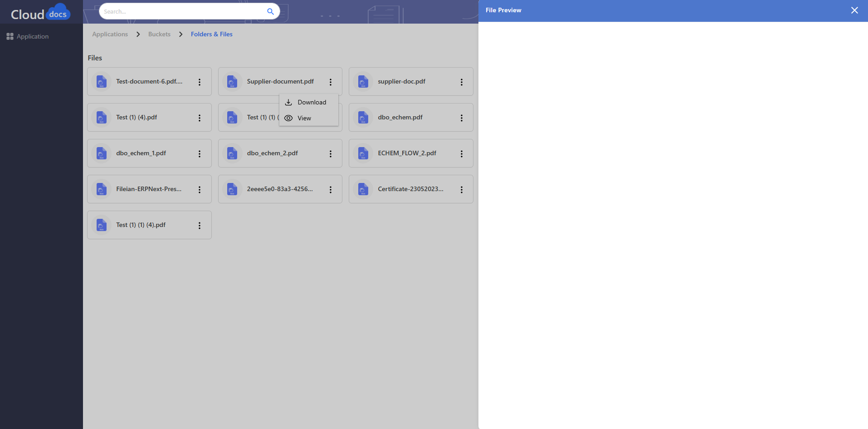
Task: Open three-dot menu for supplier-doc.pdf
Action: pos(461,82)
